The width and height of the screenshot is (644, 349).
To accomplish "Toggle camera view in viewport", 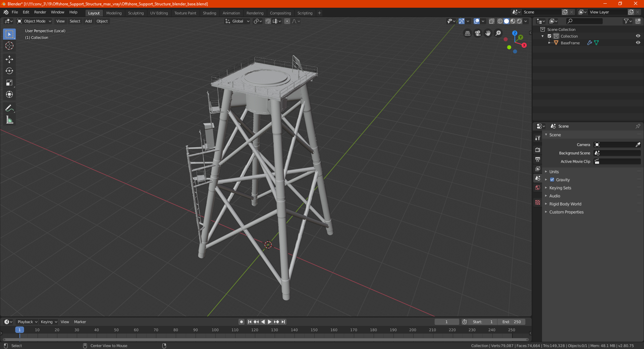I will click(x=478, y=33).
